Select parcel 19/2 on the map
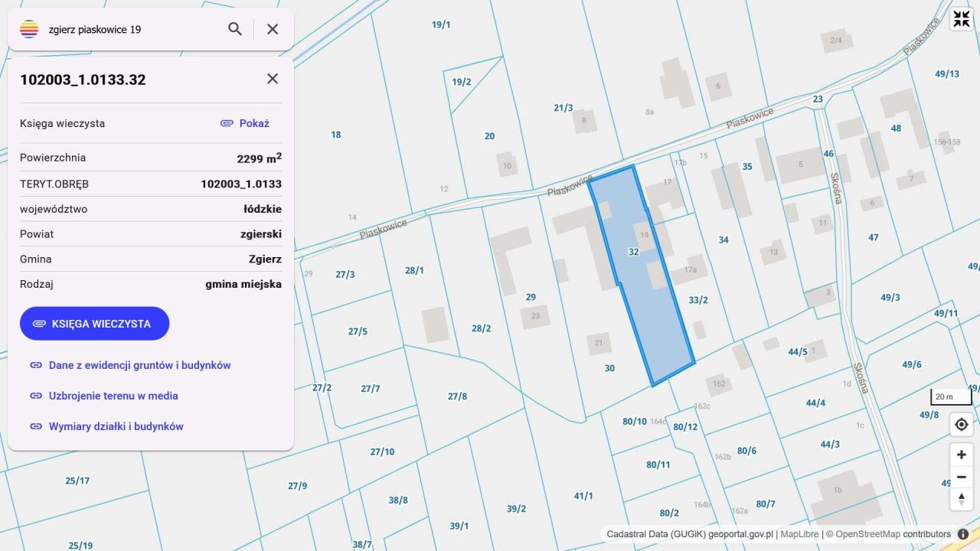 [462, 82]
